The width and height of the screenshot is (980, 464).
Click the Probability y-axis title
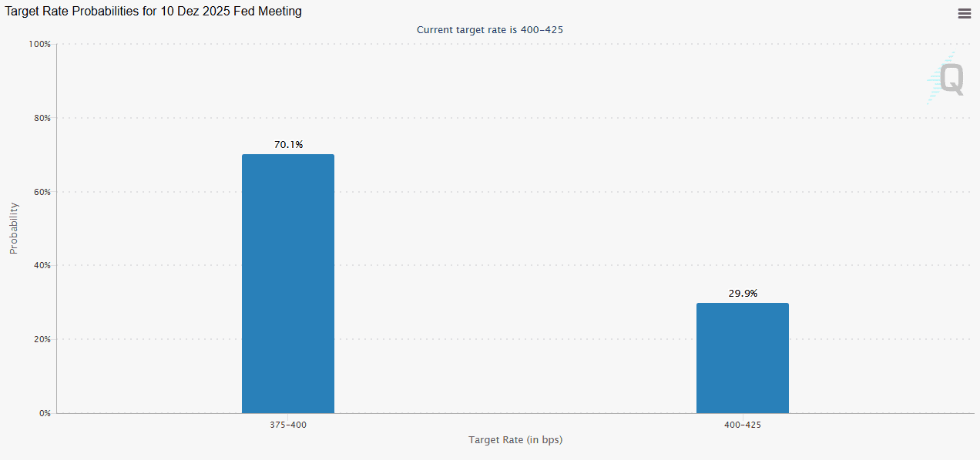(x=13, y=228)
